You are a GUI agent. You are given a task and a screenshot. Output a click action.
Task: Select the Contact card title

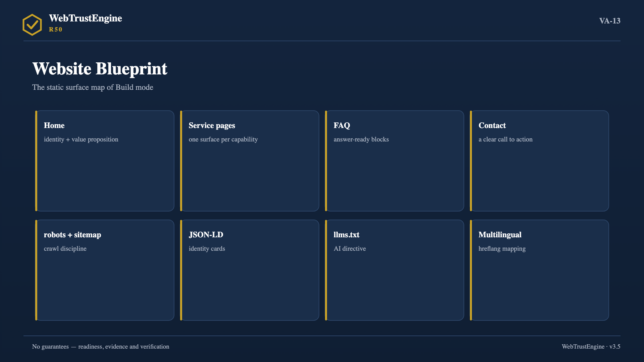[x=492, y=125]
